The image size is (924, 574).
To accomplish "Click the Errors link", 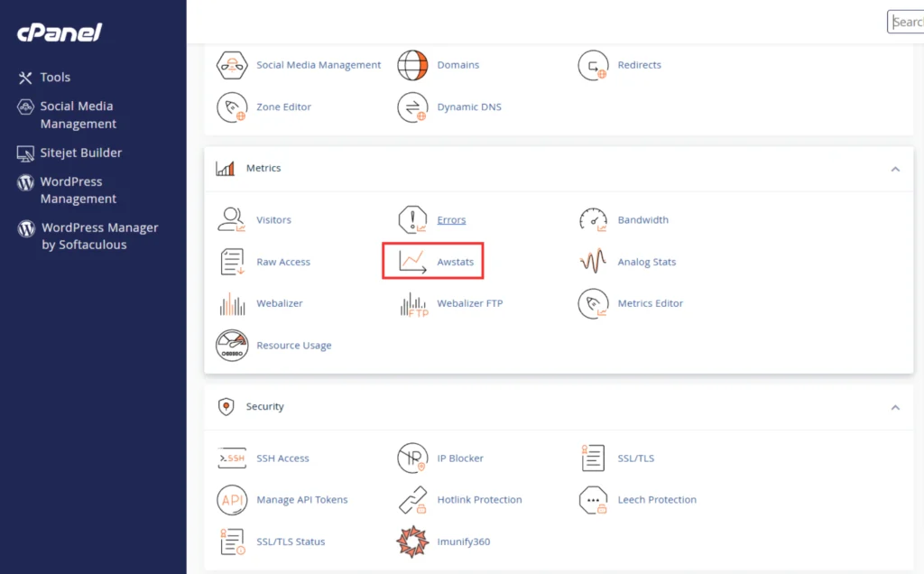I will (x=451, y=220).
